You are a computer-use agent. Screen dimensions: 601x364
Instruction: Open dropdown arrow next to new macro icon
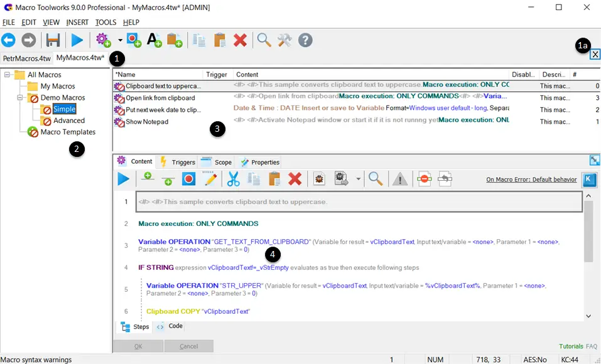tap(119, 41)
